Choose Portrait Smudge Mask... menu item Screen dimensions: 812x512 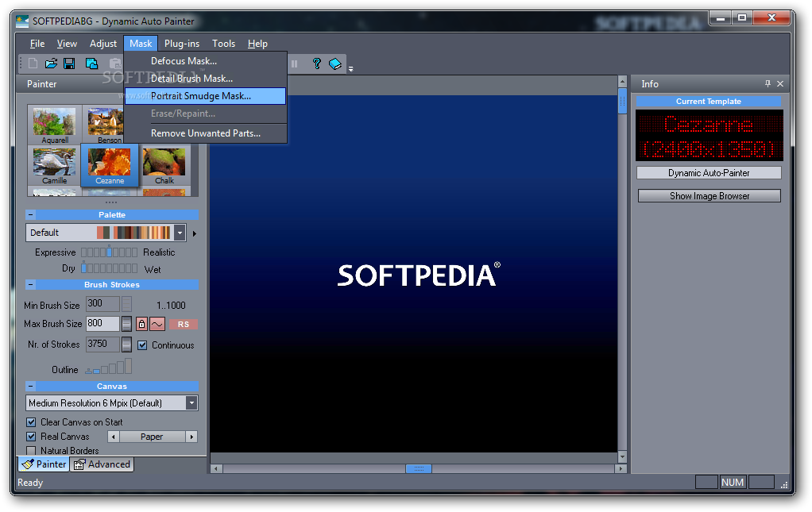pyautogui.click(x=206, y=96)
